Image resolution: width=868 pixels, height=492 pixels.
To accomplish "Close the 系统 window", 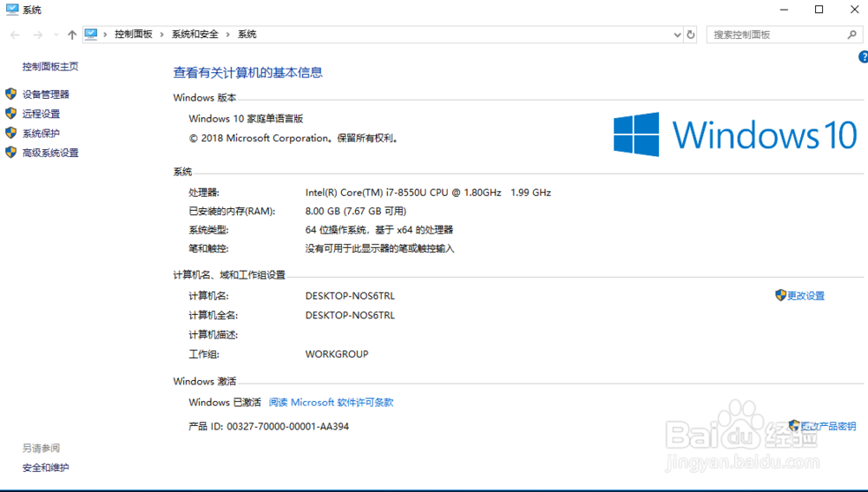I will (854, 10).
